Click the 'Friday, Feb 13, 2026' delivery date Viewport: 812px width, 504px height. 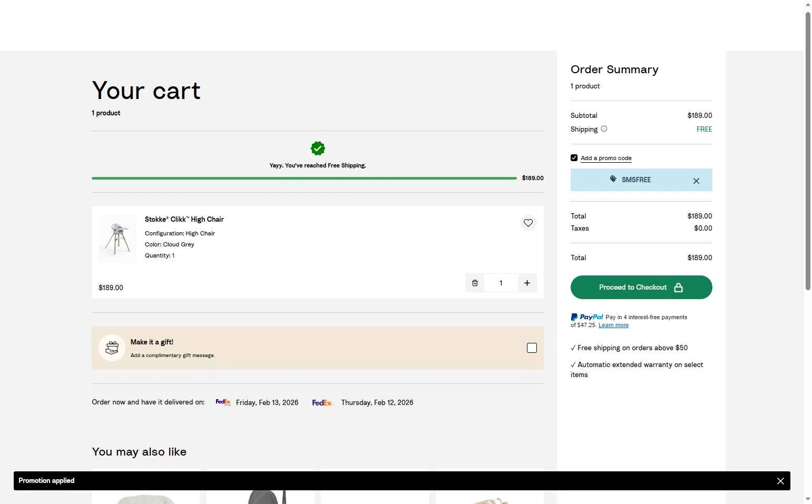(x=267, y=402)
